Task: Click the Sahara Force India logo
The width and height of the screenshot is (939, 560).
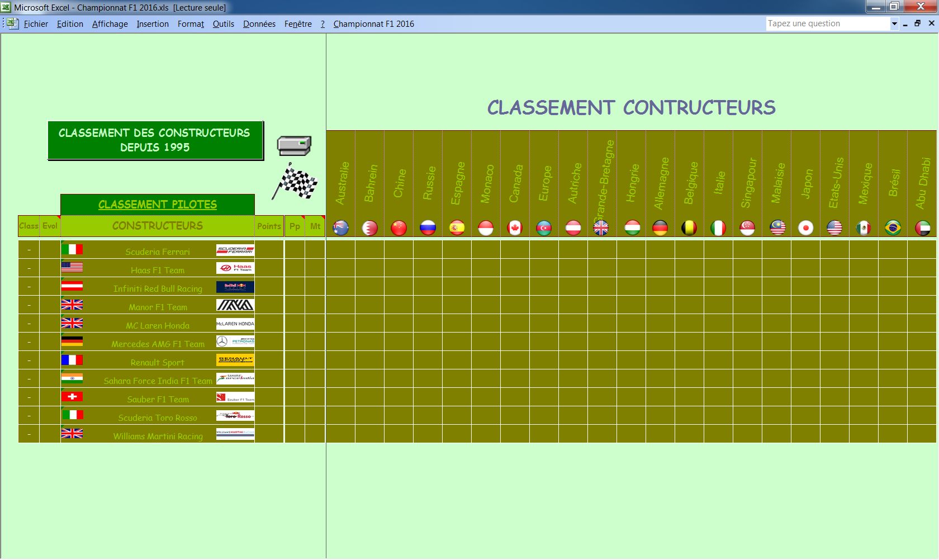Action: [235, 378]
